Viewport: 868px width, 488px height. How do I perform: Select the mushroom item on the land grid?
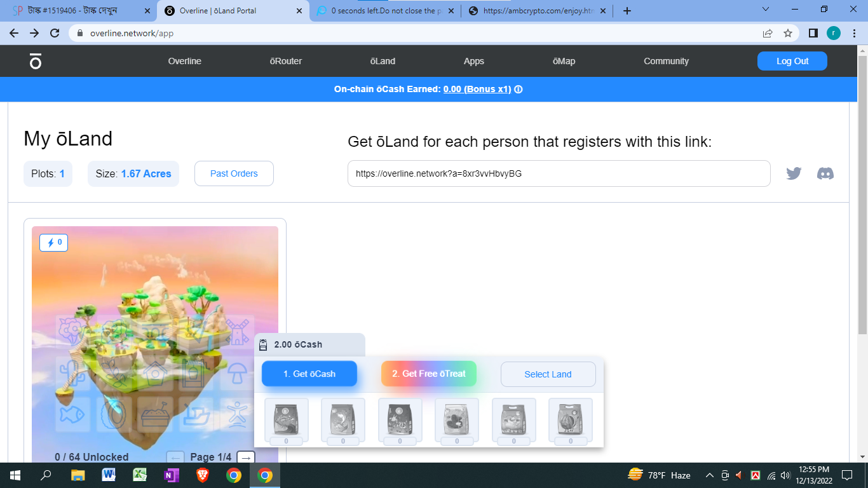(x=237, y=372)
